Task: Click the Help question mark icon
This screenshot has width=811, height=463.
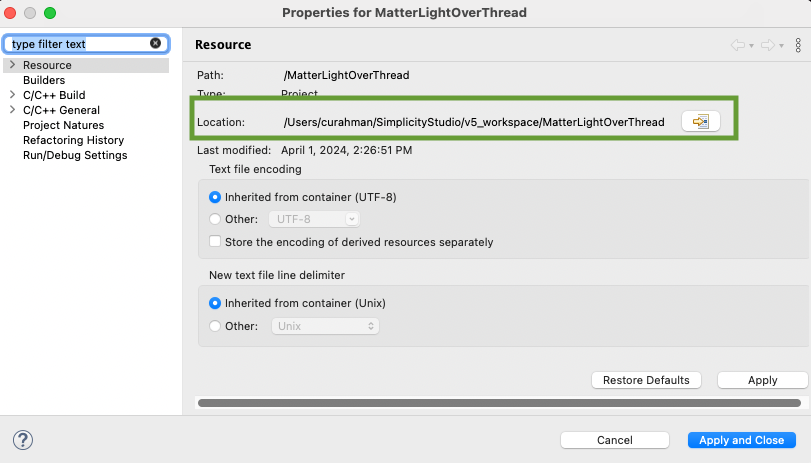Action: click(x=23, y=440)
